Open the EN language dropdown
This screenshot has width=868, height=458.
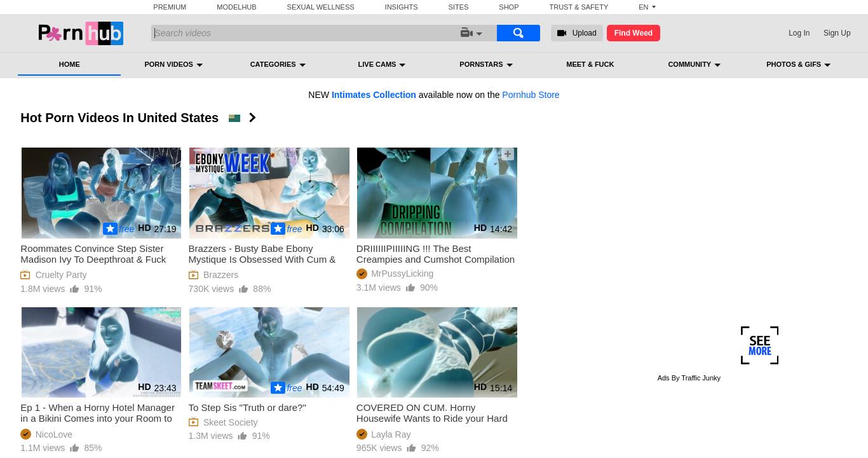(647, 7)
